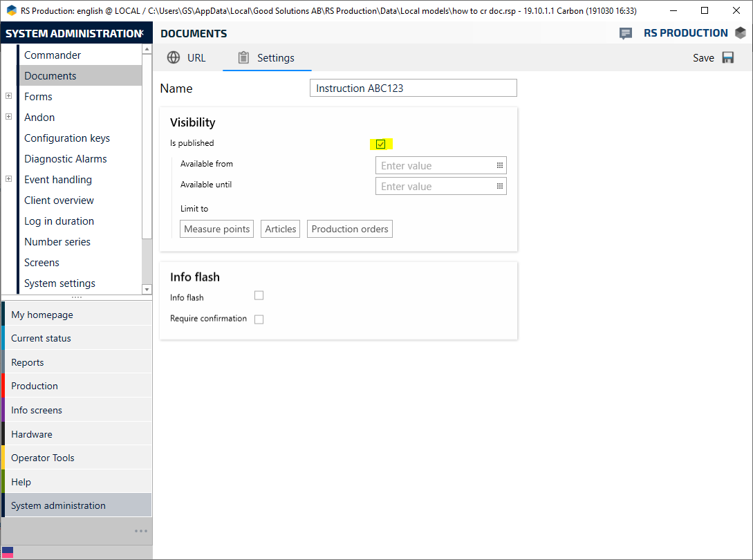Click the Name field containing Instruction ABC123
The width and height of the screenshot is (753, 560).
point(413,88)
